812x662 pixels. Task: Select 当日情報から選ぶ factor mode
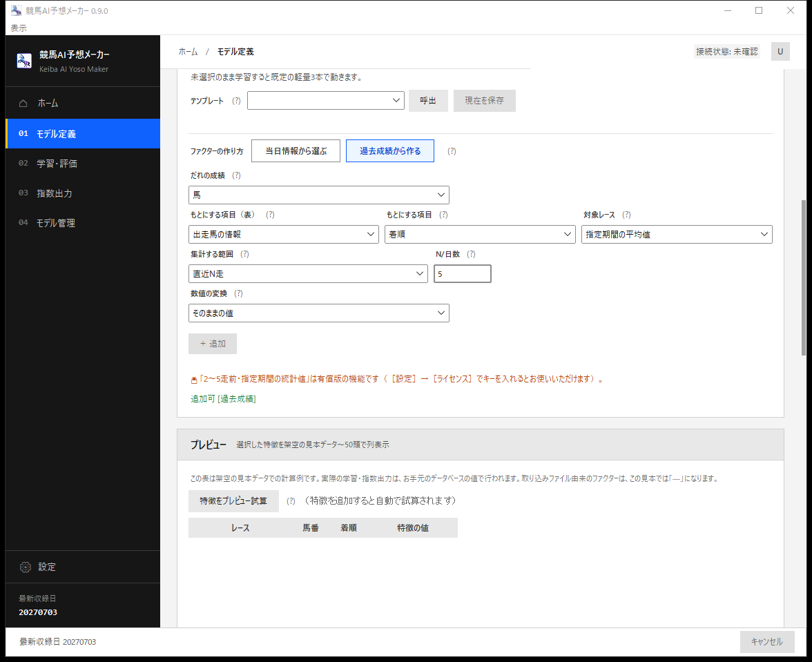pos(296,150)
